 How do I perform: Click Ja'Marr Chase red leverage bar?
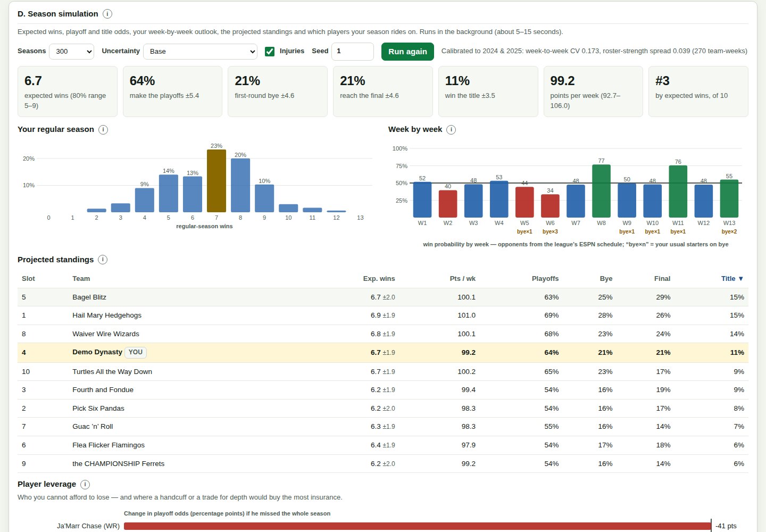[x=418, y=526]
